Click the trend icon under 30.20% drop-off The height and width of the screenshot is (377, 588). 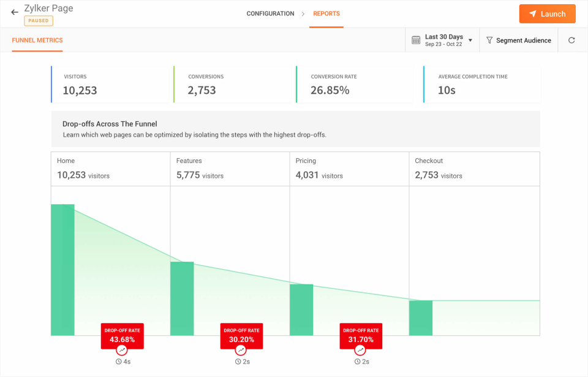coord(241,350)
